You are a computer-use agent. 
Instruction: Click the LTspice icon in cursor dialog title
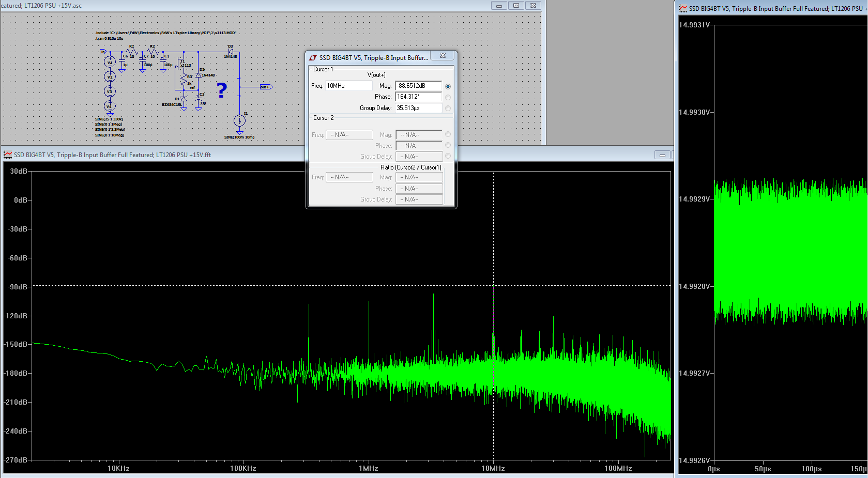[313, 58]
